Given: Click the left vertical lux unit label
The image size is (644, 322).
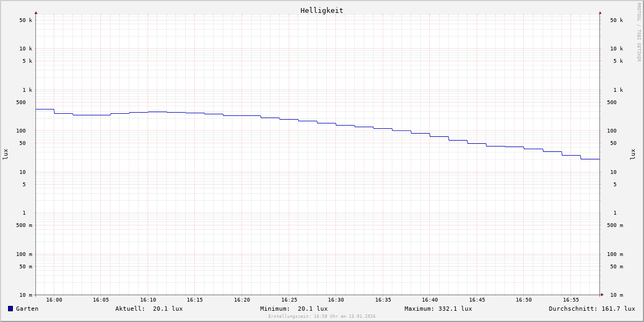Looking at the screenshot, I should [x=5, y=155].
